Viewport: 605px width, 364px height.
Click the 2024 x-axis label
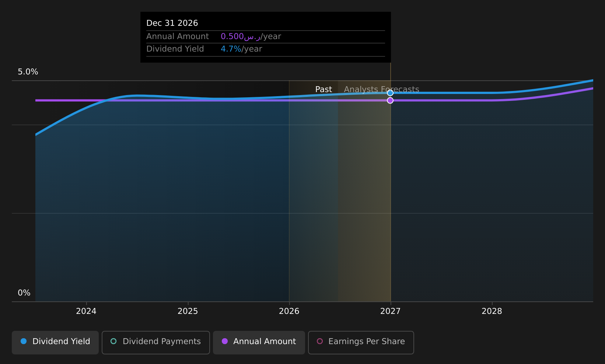click(x=86, y=311)
